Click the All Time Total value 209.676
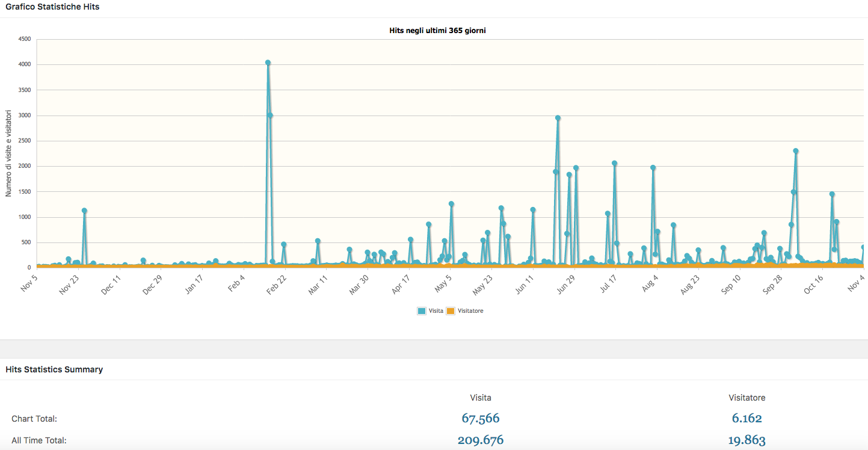This screenshot has height=450, width=868. click(480, 440)
